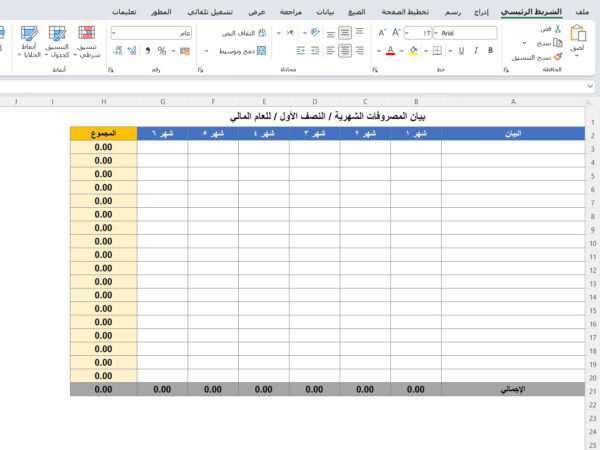Click the المجموع header cell

pos(104,134)
